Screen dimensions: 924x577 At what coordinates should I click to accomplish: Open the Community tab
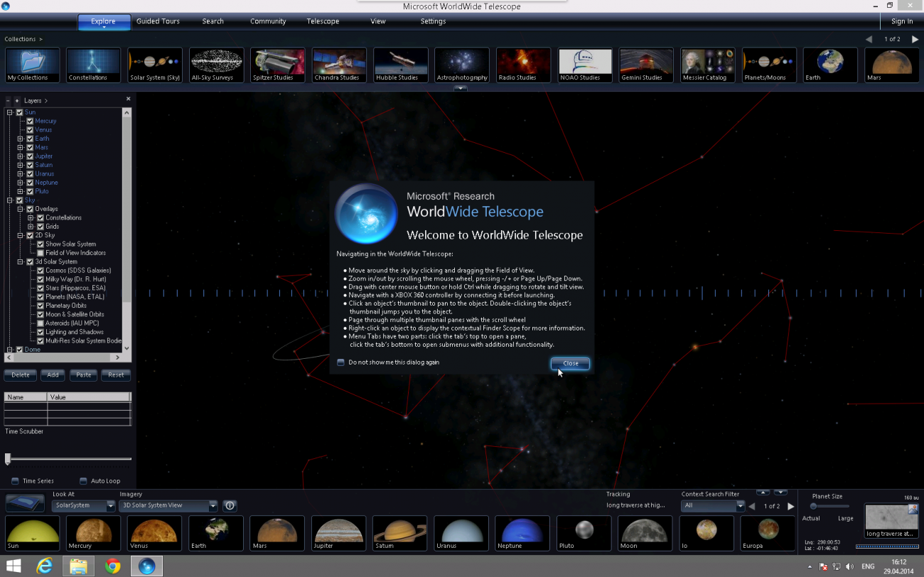tap(268, 21)
